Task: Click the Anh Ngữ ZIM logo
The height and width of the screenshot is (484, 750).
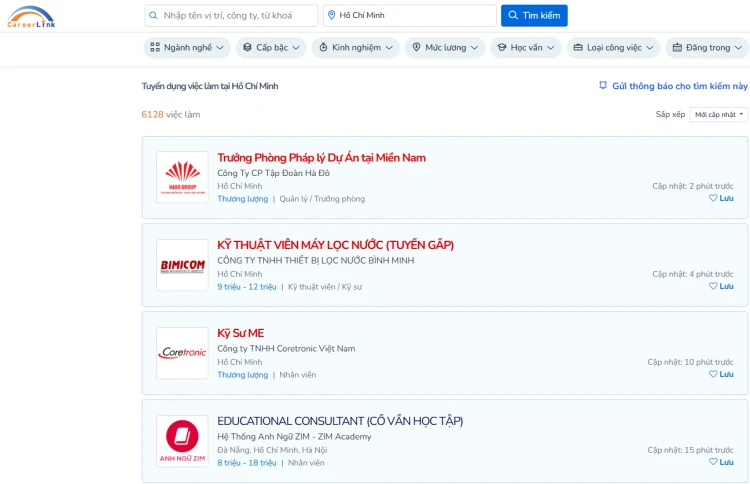Action: pos(182,441)
